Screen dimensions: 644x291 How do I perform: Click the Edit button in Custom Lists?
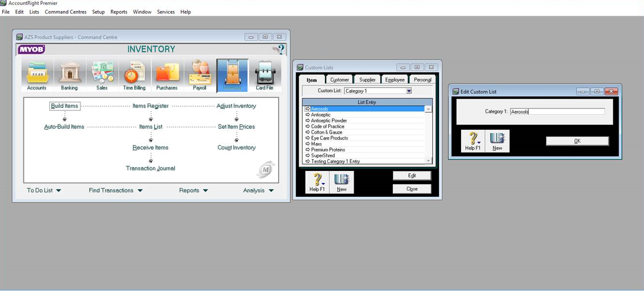click(412, 175)
